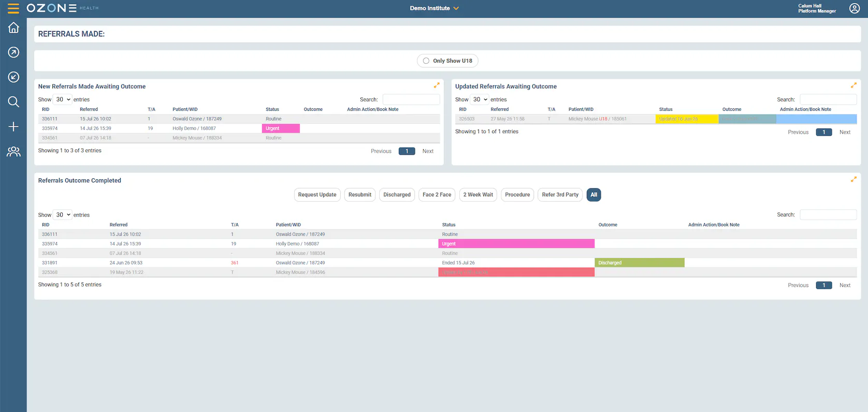Open entries count dropdown in New Referrals
The height and width of the screenshot is (412, 868).
pos(63,100)
